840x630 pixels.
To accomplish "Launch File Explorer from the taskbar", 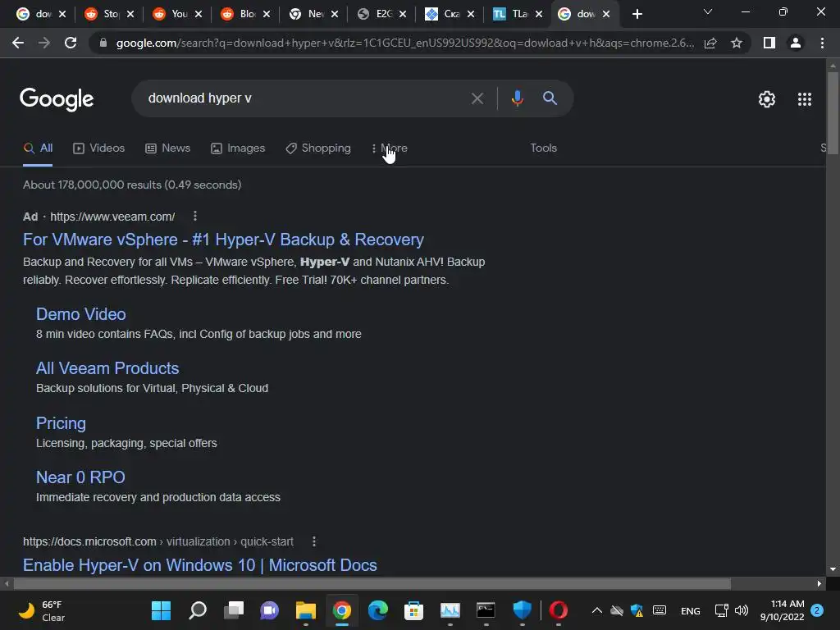I will point(306,610).
